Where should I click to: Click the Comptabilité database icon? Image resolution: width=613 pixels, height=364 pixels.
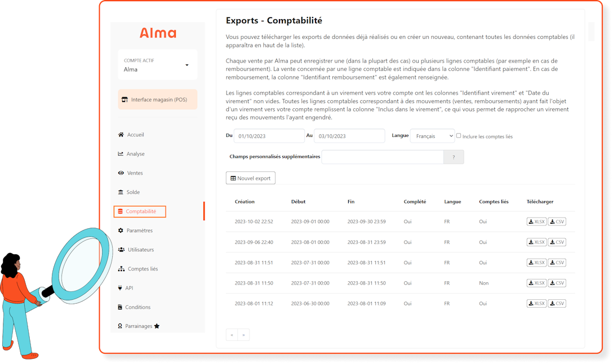coord(121,211)
